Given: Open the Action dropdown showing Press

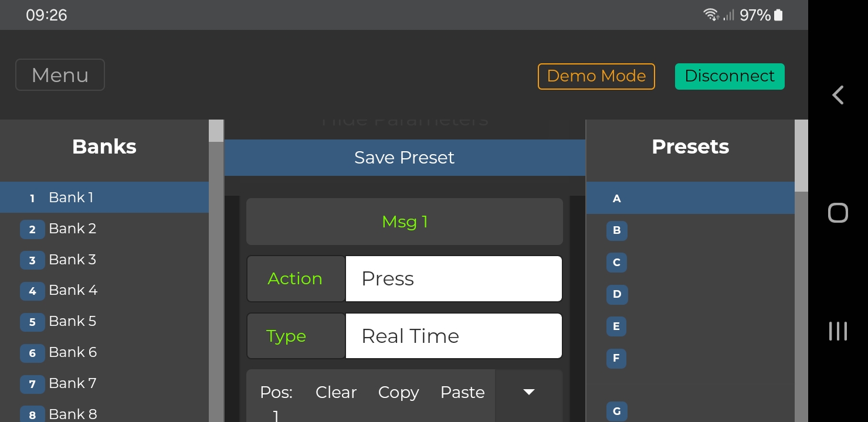Looking at the screenshot, I should [453, 278].
